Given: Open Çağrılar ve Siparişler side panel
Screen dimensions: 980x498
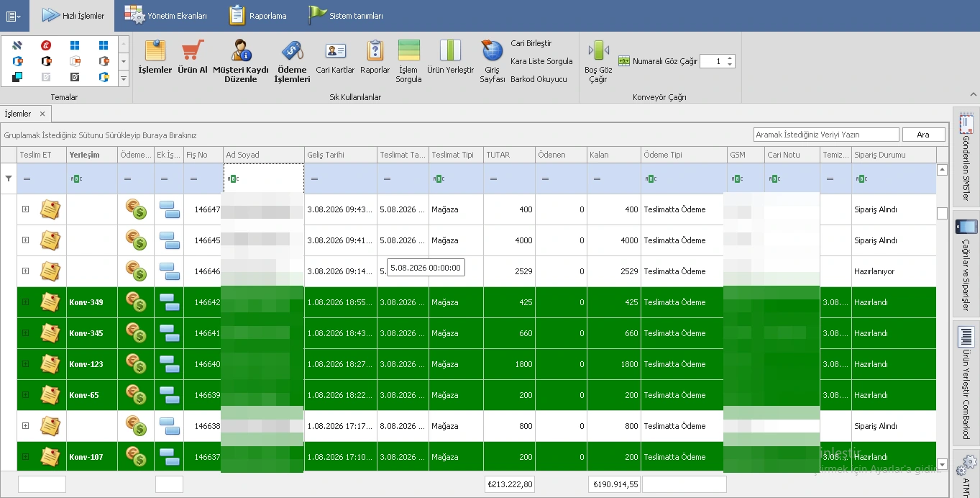Looking at the screenshot, I should [x=966, y=264].
